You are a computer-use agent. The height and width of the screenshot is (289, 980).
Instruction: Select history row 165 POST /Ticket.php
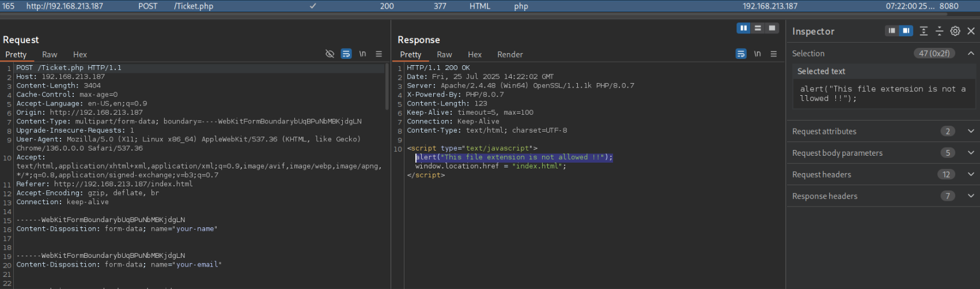(x=490, y=6)
